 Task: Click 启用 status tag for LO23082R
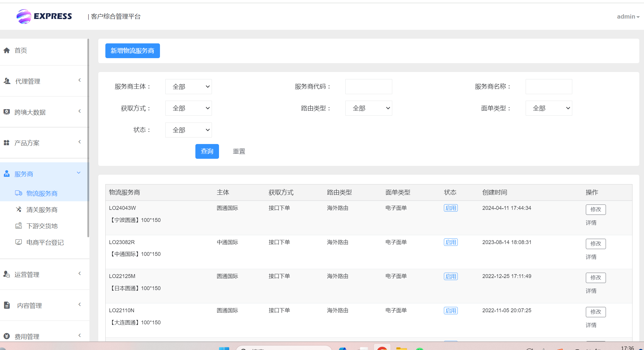tap(451, 242)
